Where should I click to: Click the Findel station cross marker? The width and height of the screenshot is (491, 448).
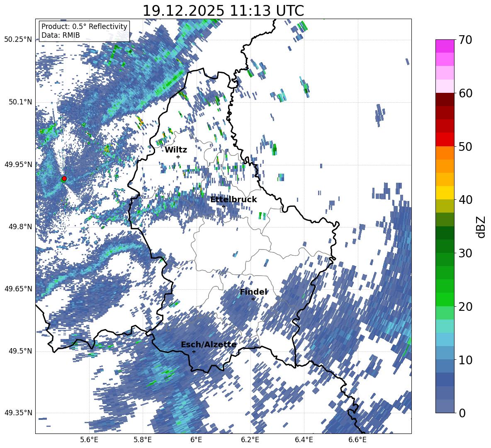pyautogui.click(x=253, y=299)
